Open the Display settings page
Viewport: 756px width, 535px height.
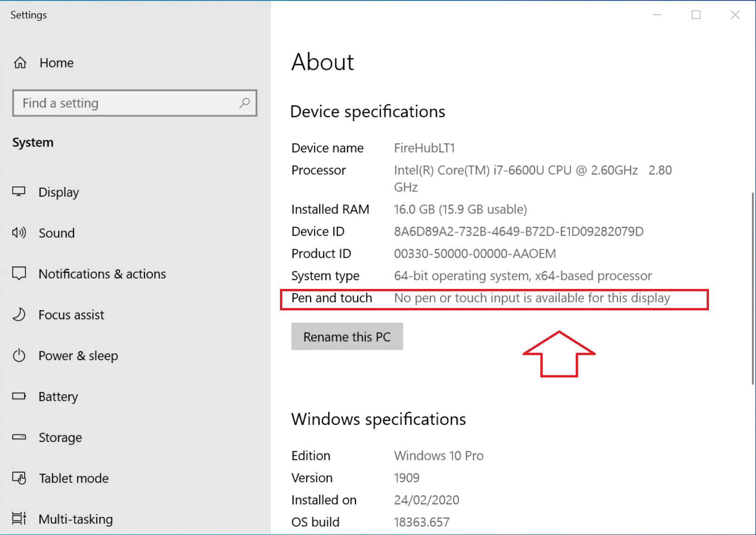point(59,192)
